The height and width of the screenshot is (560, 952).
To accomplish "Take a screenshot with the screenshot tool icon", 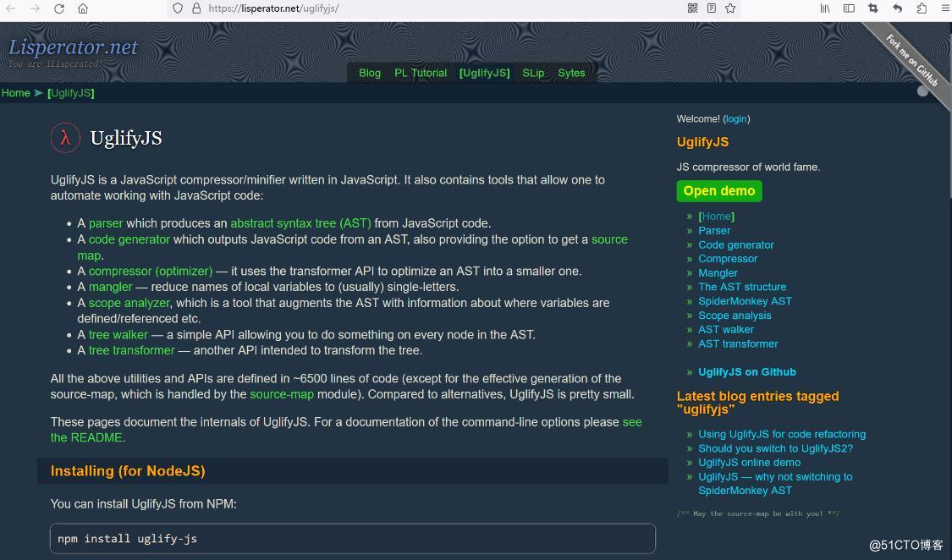I will [872, 9].
